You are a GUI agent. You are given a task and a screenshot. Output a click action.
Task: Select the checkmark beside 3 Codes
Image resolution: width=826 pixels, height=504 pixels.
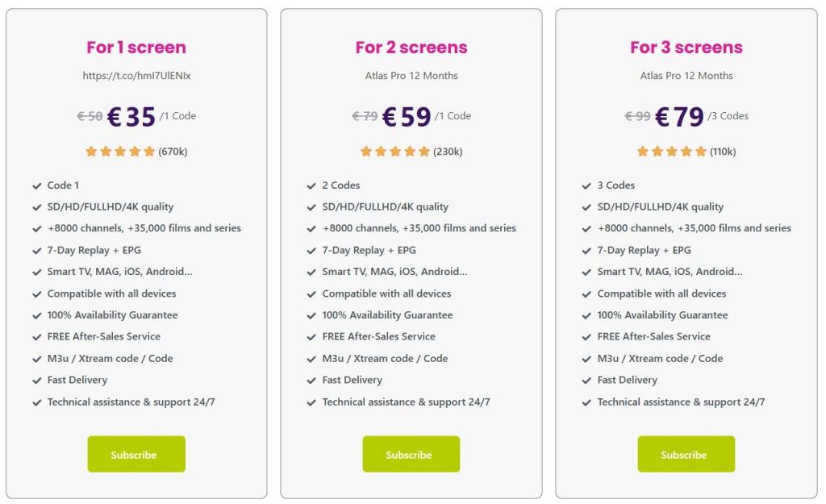click(586, 185)
